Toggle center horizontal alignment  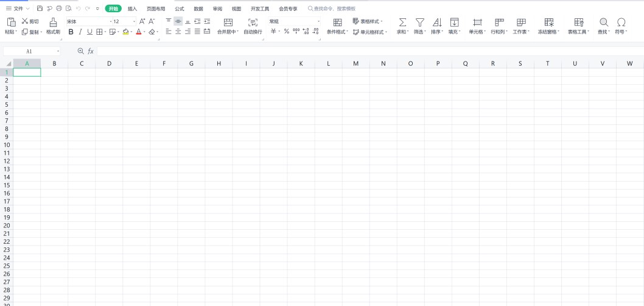pos(178,31)
